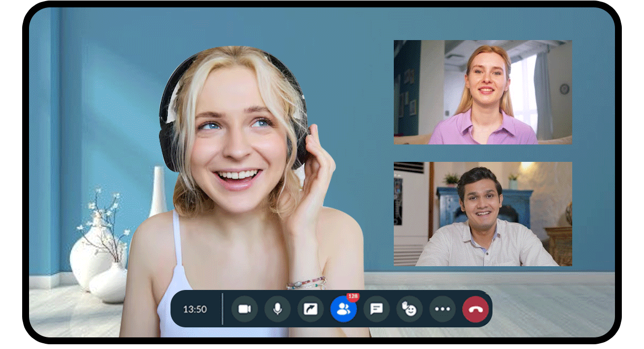Image resolution: width=644 pixels, height=349 pixels.
Task: Mute the microphone
Action: point(277,309)
